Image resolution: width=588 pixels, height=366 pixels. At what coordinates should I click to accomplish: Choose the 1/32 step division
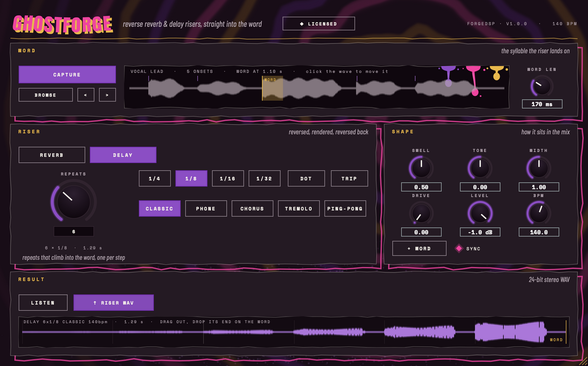[x=264, y=178]
